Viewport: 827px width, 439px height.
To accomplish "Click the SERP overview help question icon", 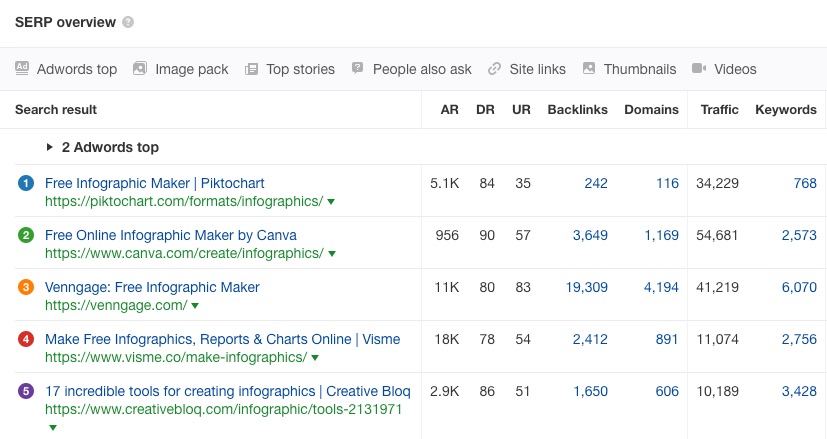I will (128, 22).
